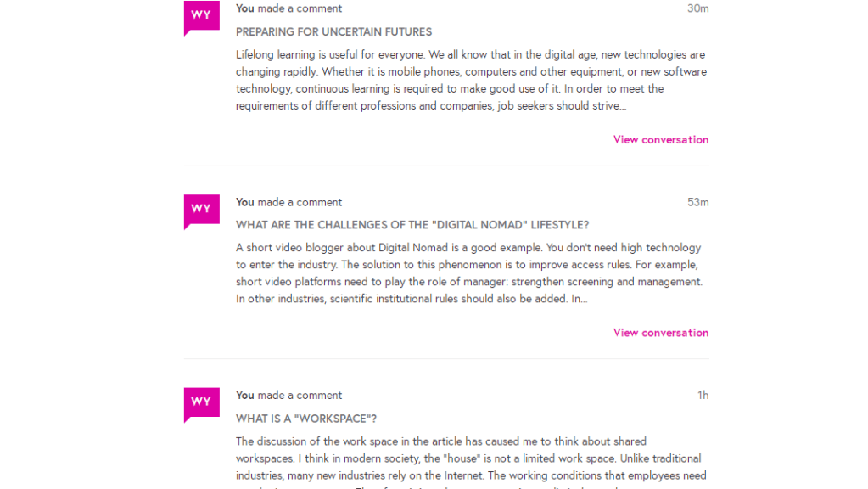Click the comment text starting "A short video blogger"

click(469, 273)
